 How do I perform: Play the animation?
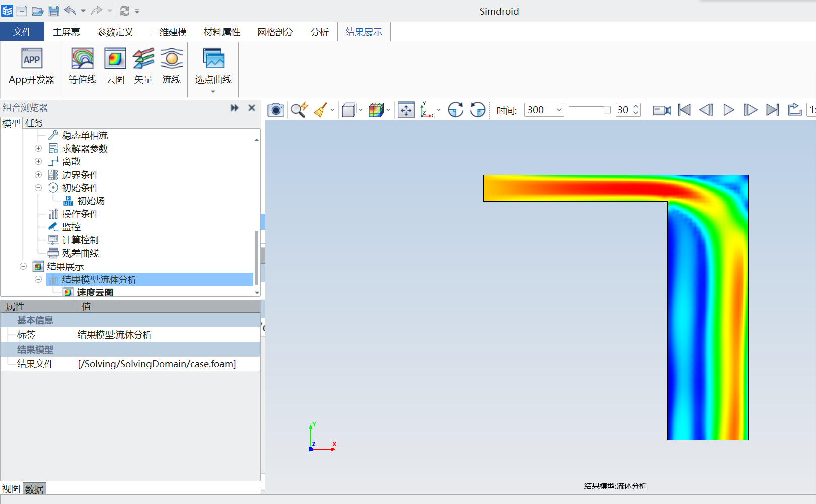tap(728, 110)
